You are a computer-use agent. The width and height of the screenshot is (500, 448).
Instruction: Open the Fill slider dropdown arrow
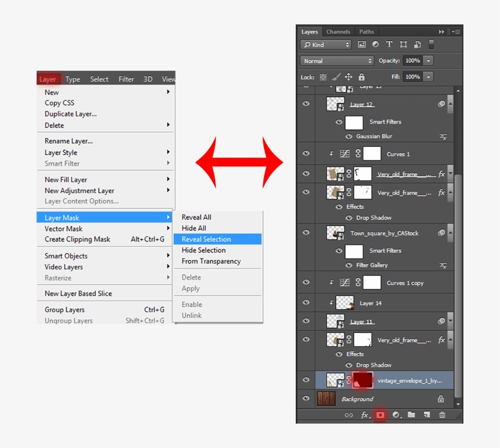coord(429,77)
